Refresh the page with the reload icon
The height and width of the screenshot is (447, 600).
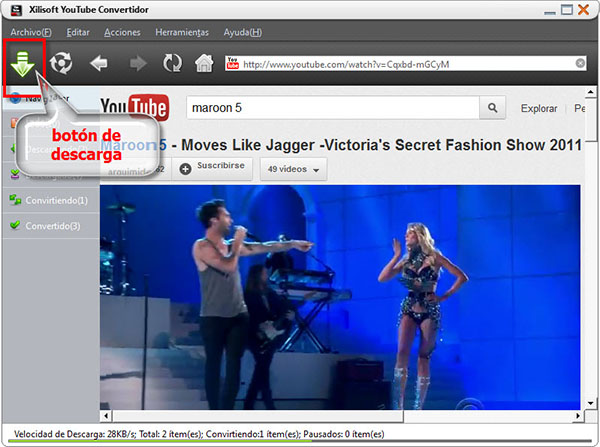(173, 63)
